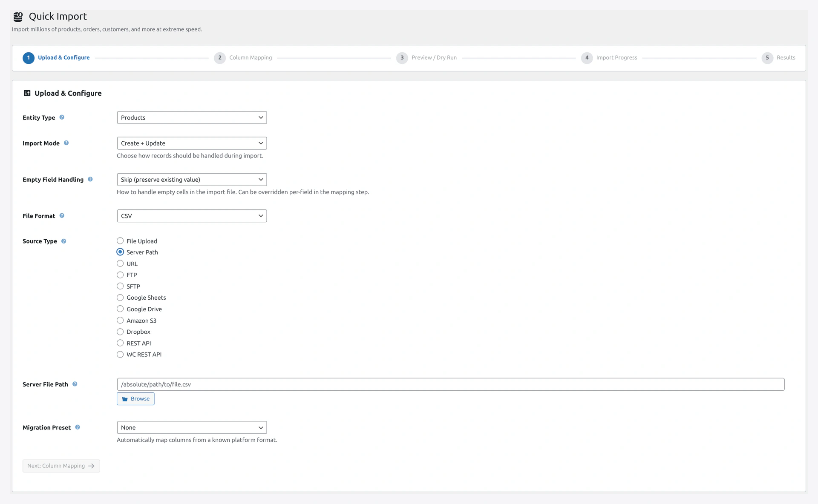Choose FTP as the source type
Screen dimensions: 818x504
[x=120, y=275]
